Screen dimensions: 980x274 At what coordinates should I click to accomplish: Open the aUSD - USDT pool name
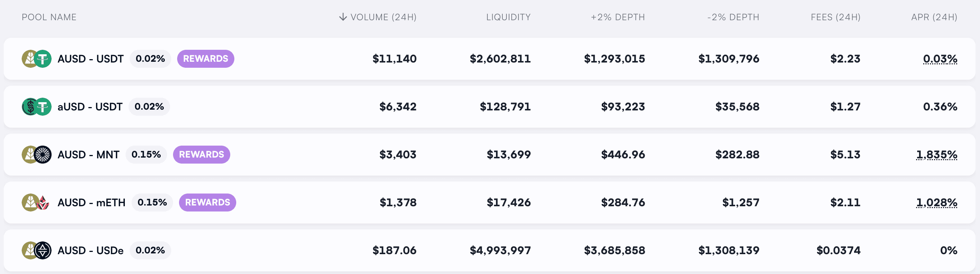pyautogui.click(x=90, y=107)
